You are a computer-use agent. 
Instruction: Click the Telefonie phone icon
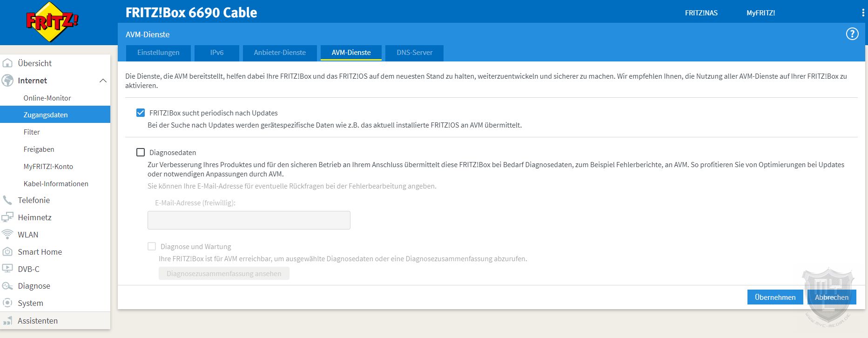pos(7,200)
